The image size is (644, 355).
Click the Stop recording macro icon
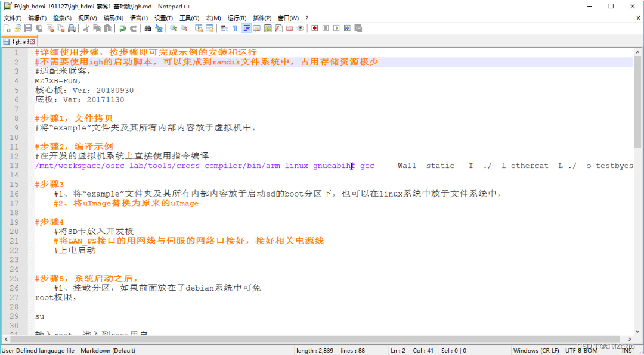coord(326,29)
